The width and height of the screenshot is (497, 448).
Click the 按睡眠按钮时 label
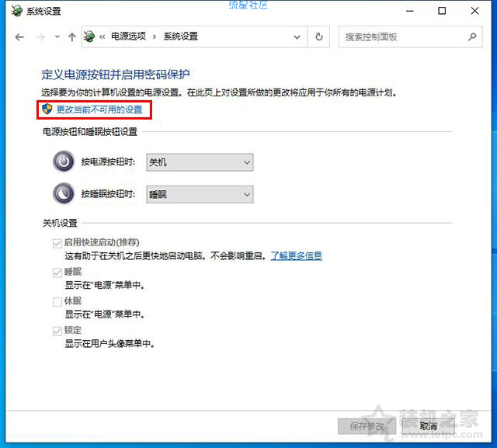109,193
